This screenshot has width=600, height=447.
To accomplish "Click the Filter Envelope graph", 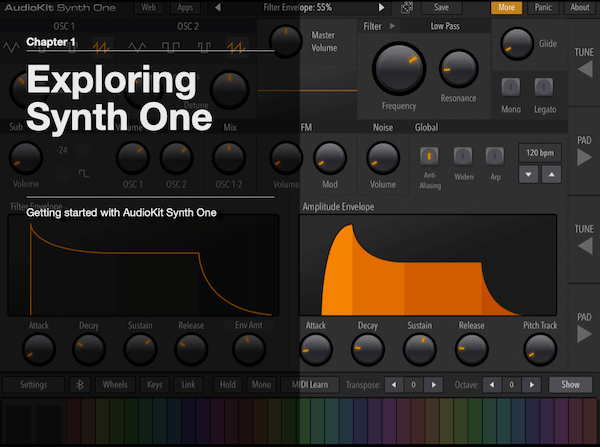I will pyautogui.click(x=143, y=265).
